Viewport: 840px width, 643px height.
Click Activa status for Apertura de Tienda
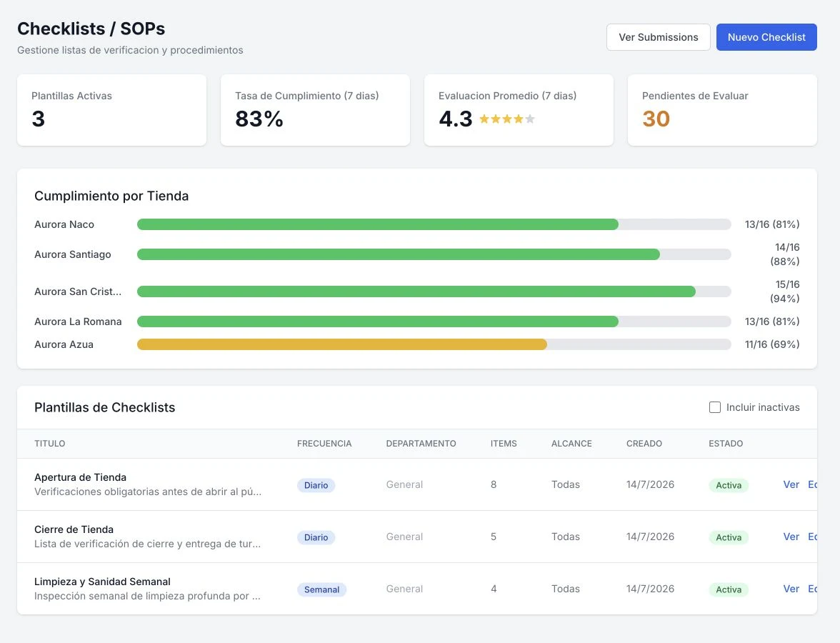tap(729, 486)
